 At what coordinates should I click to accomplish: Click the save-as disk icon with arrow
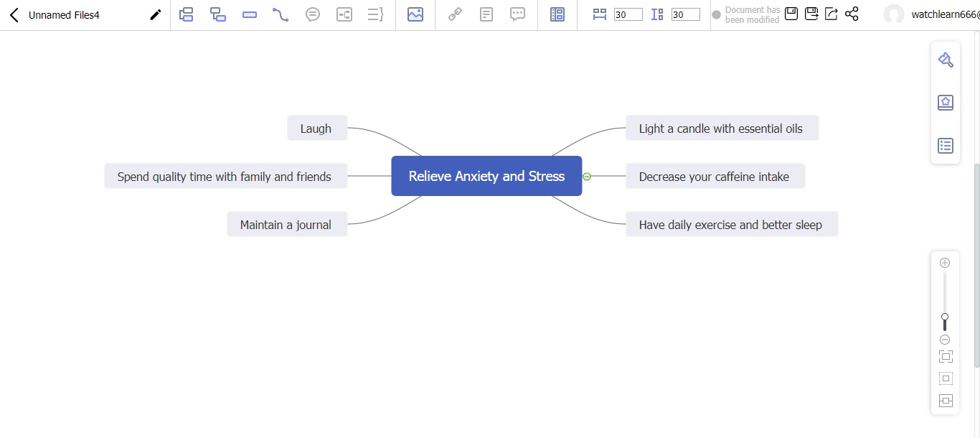coord(811,14)
